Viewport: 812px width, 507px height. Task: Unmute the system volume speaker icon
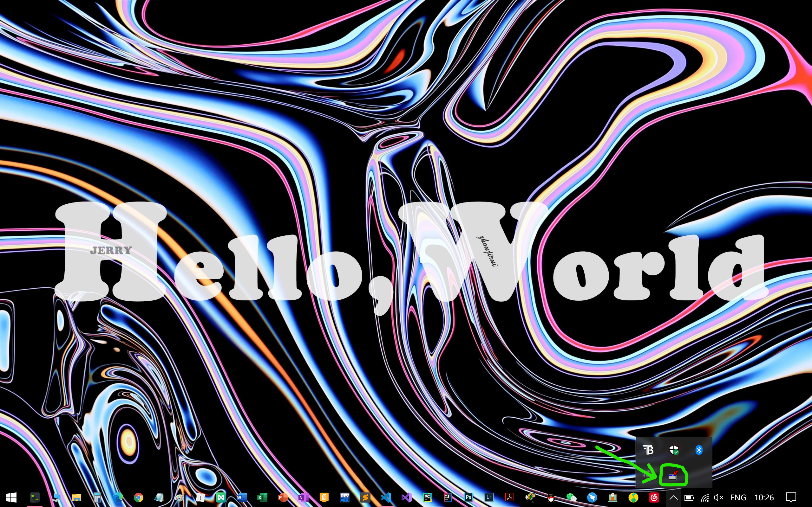pyautogui.click(x=718, y=497)
